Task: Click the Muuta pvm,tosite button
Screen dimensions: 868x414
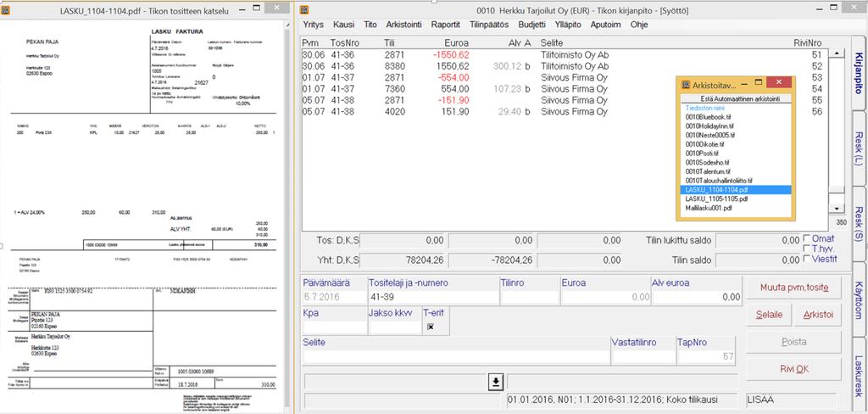Action: tap(793, 288)
